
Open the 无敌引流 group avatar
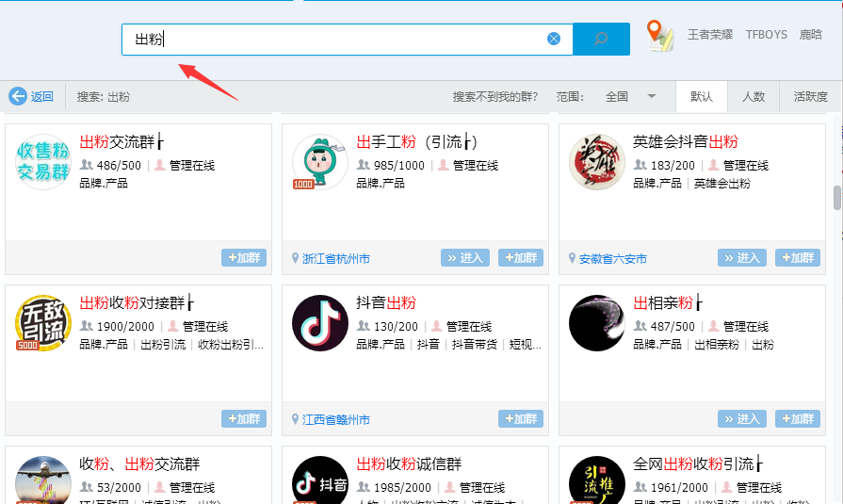click(43, 323)
